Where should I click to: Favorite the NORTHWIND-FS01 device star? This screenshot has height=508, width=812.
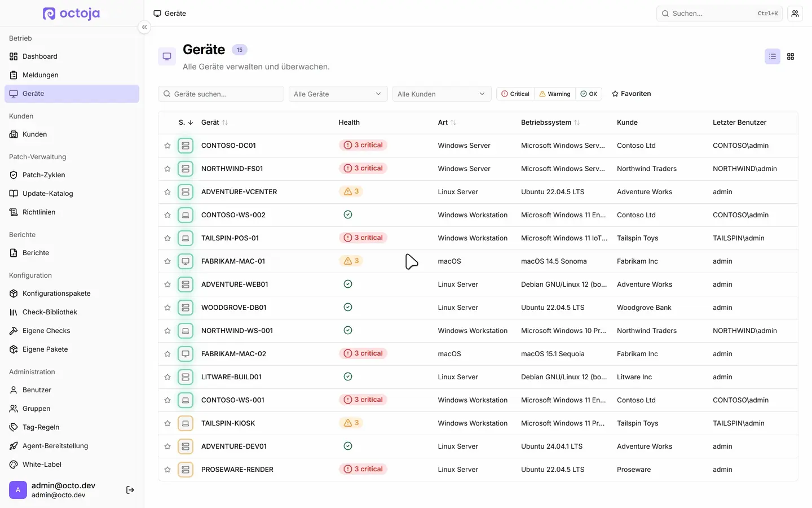[x=167, y=169]
